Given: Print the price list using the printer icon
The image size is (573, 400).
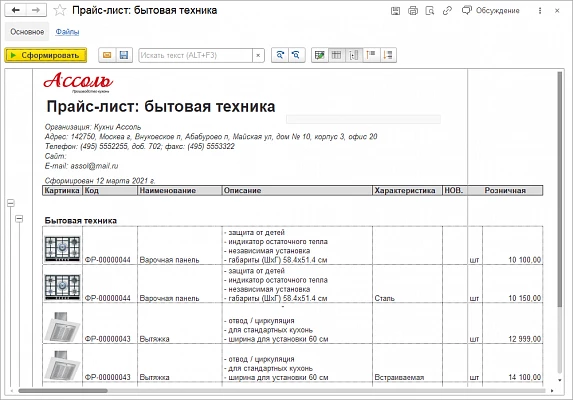Looking at the screenshot, I should (413, 11).
